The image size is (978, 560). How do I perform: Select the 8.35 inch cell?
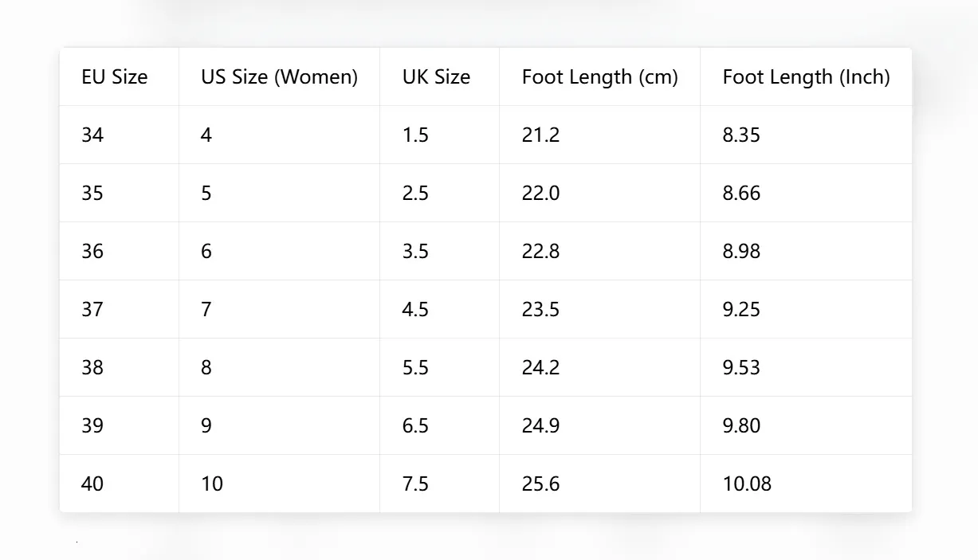pyautogui.click(x=806, y=135)
